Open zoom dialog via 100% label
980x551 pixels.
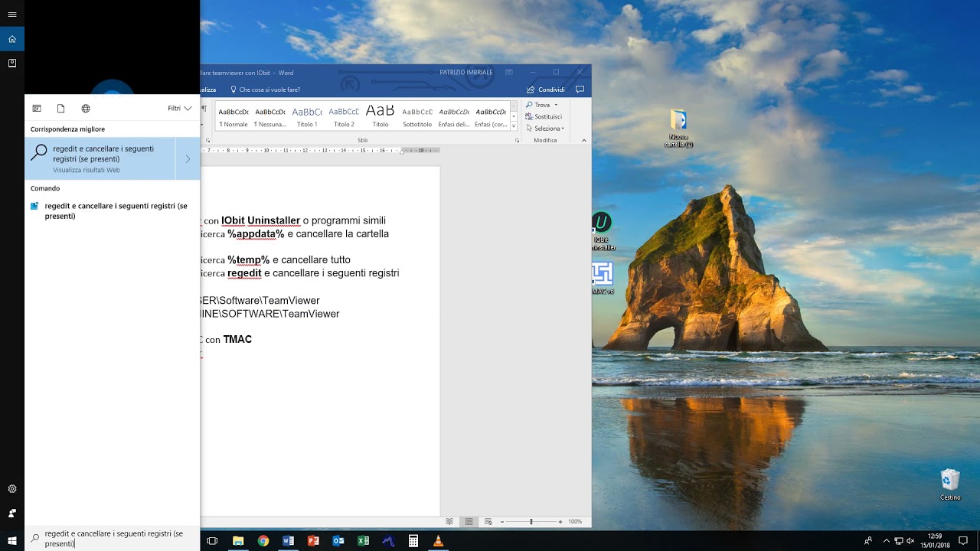pos(575,522)
